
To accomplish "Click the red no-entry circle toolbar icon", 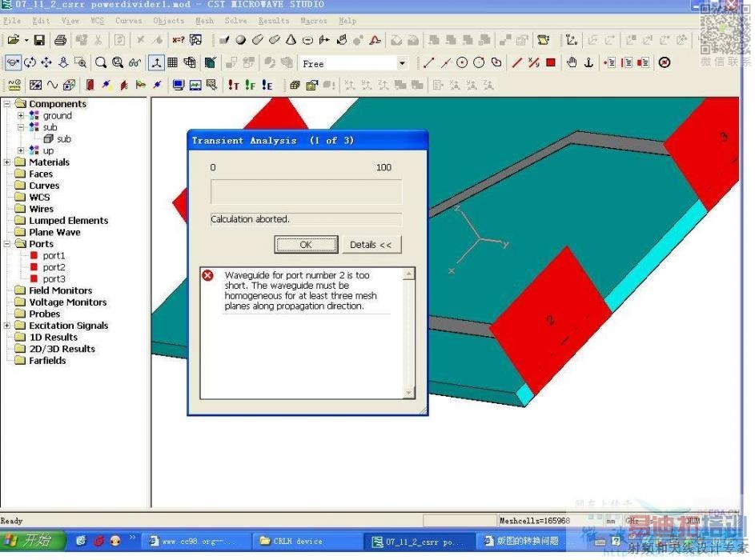I will 665,62.
